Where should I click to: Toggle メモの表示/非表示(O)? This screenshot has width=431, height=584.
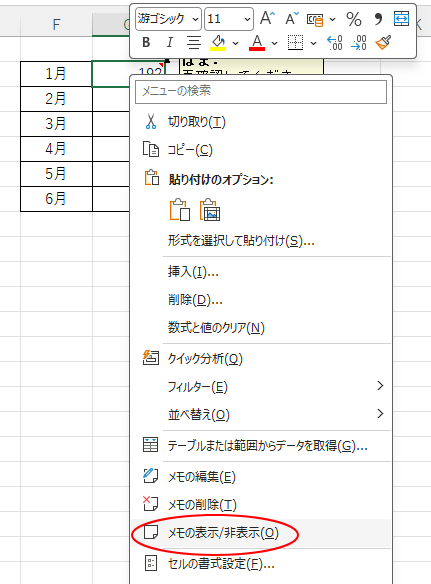(261, 533)
